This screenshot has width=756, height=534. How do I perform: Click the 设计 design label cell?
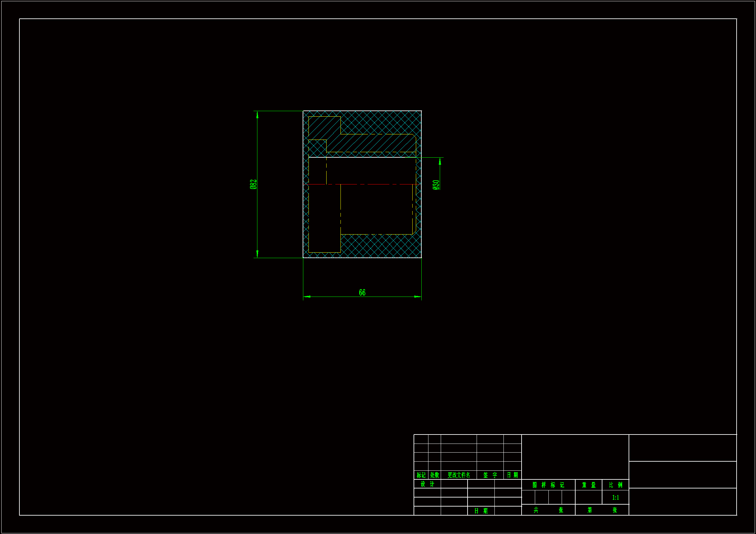427,484
